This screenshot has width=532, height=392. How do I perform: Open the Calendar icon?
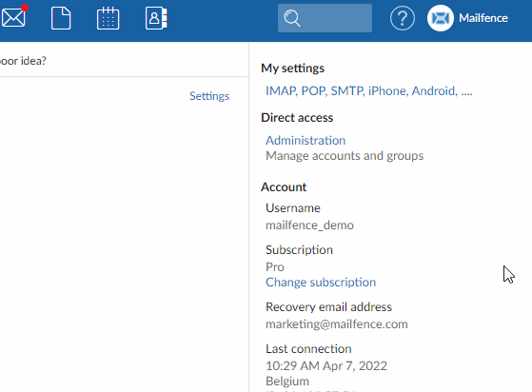pyautogui.click(x=108, y=18)
